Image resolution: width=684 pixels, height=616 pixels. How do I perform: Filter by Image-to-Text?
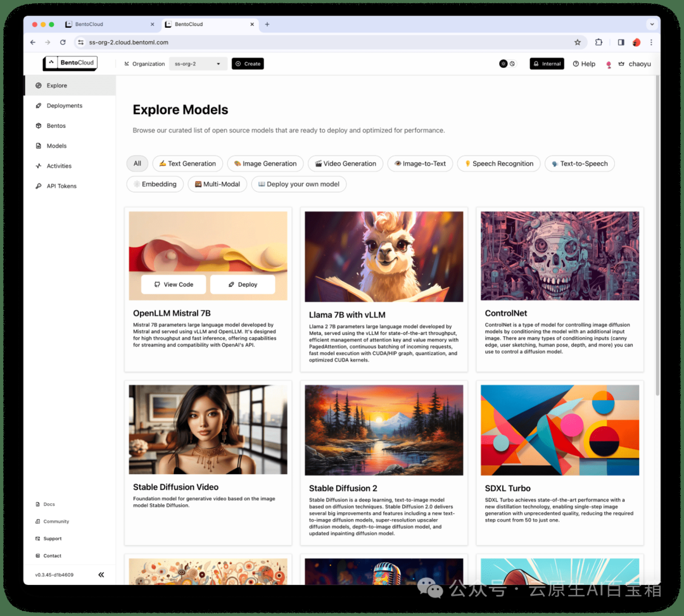tap(420, 163)
